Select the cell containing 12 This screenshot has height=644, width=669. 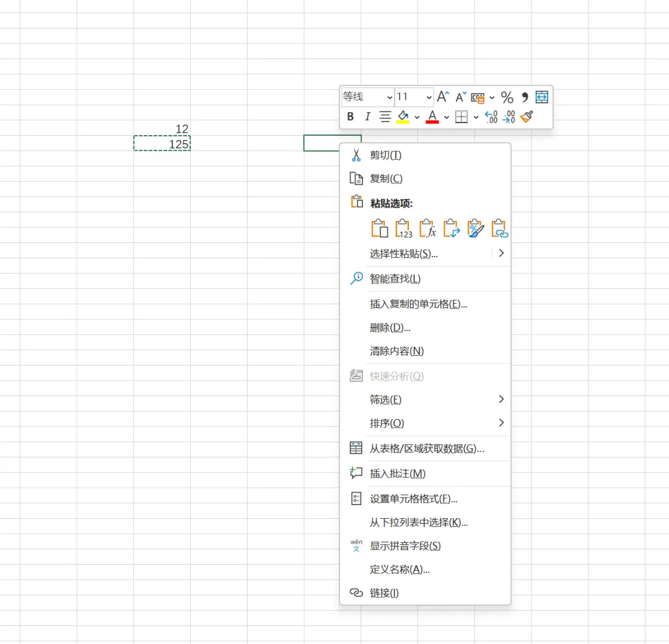pos(162,128)
